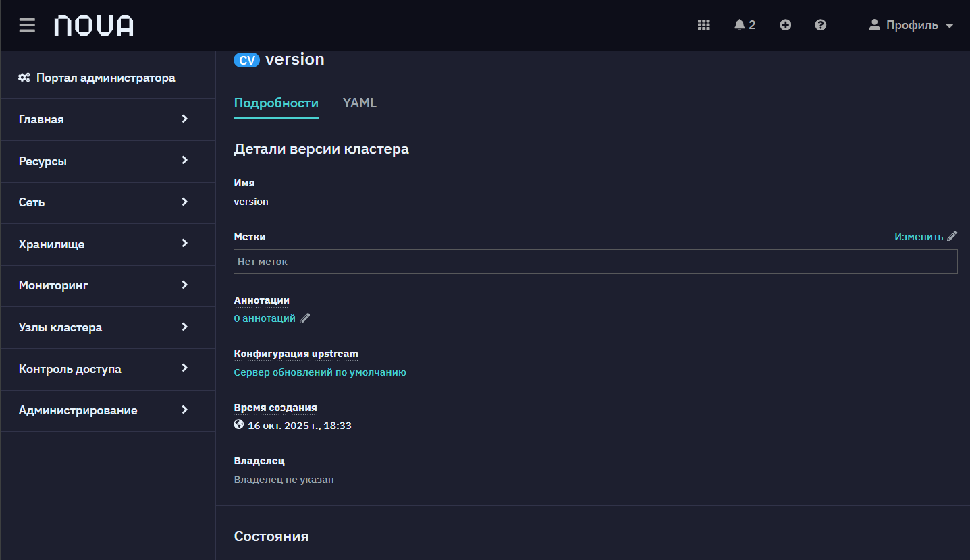Screen dimensions: 970x560
Task: Click the Имя field label
Action: click(244, 183)
